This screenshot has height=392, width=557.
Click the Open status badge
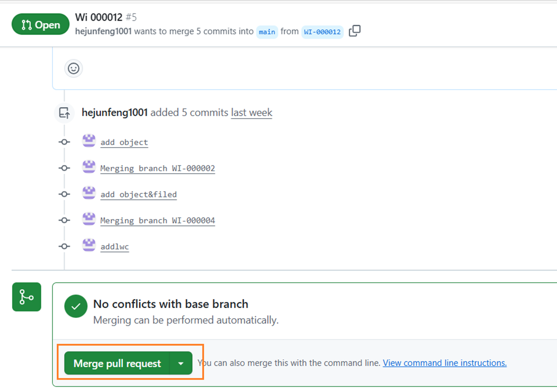(40, 24)
